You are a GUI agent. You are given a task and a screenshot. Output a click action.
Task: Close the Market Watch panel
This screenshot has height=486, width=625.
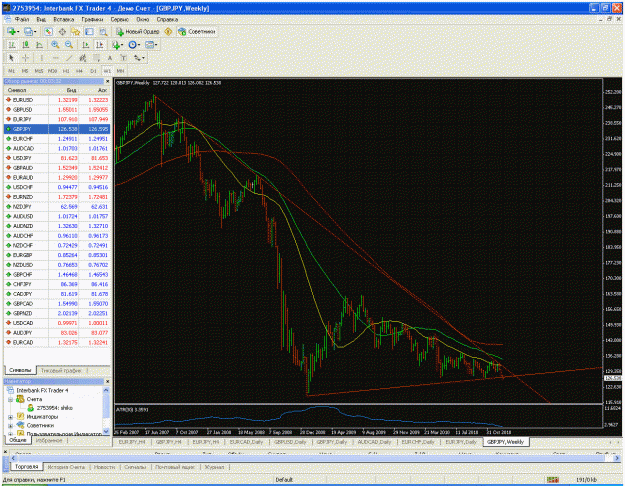[107, 81]
